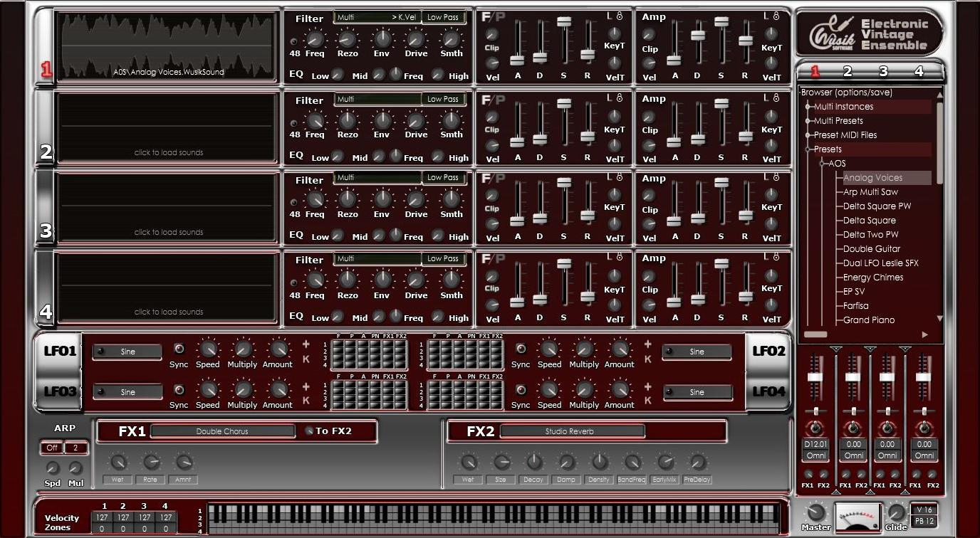Switch to tab 3 above the browser
The width and height of the screenshot is (980, 538).
tap(883, 71)
